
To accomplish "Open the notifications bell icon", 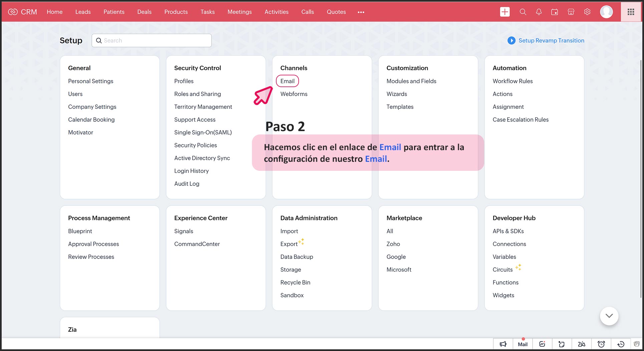I will pyautogui.click(x=539, y=12).
